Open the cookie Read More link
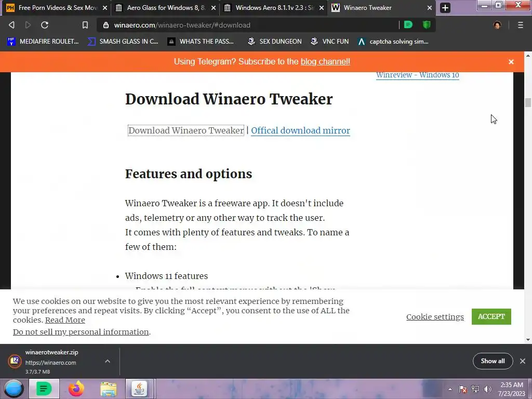This screenshot has width=532, height=399. 65,320
